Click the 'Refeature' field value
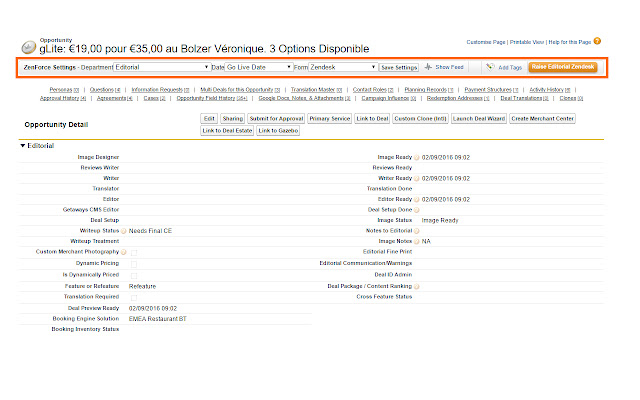 [142, 287]
